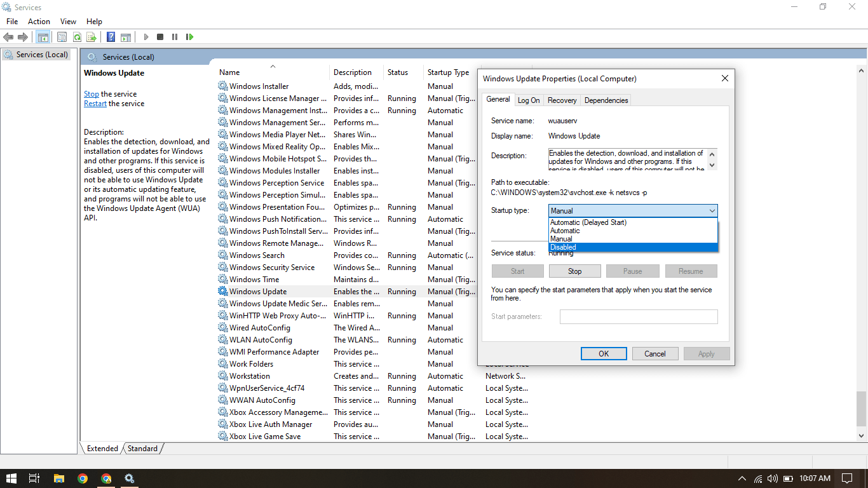
Task: Open the File menu
Action: [x=12, y=22]
